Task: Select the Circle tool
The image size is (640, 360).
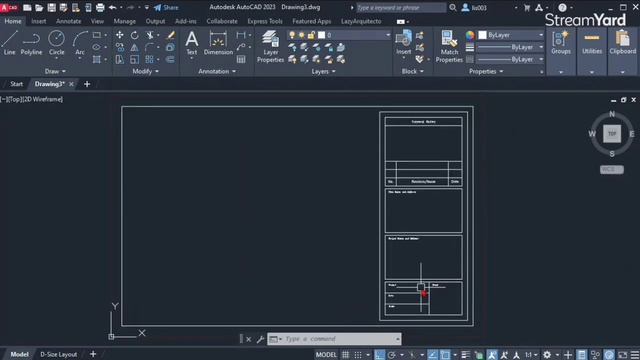Action: point(56,43)
